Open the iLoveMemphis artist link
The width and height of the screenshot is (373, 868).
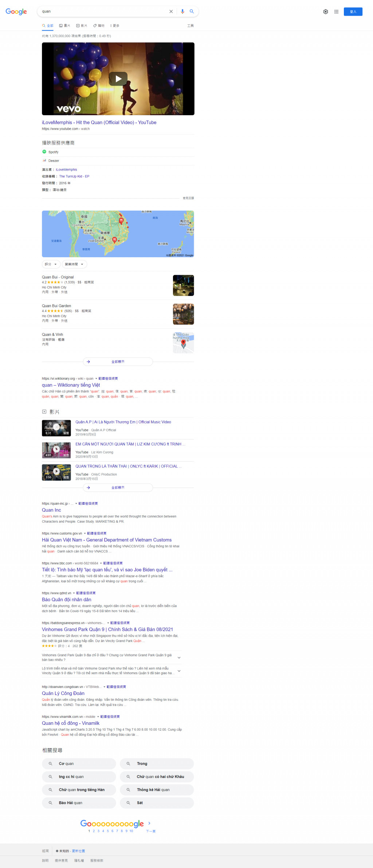tap(66, 170)
